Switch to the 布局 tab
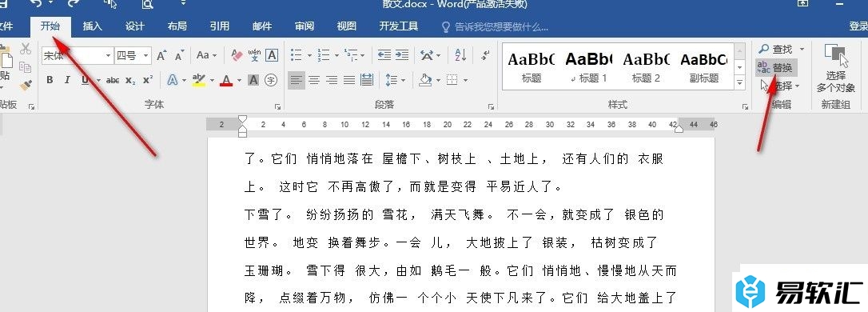 point(177,26)
